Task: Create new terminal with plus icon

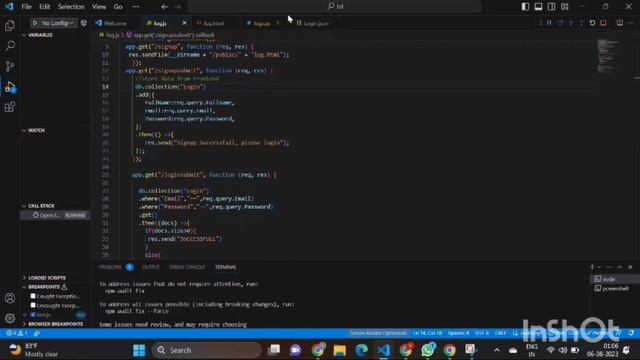Action: 592,267
